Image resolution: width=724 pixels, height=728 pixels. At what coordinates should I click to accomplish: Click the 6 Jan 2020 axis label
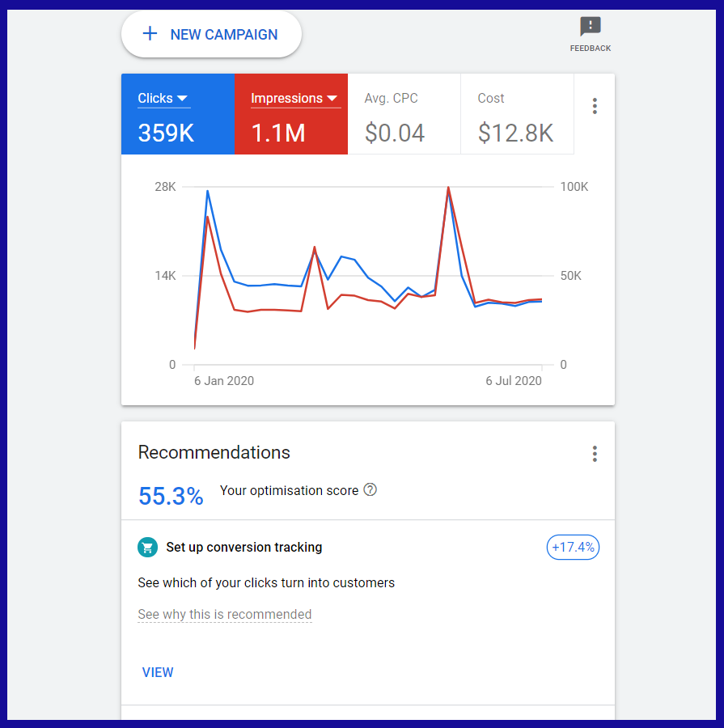[224, 381]
